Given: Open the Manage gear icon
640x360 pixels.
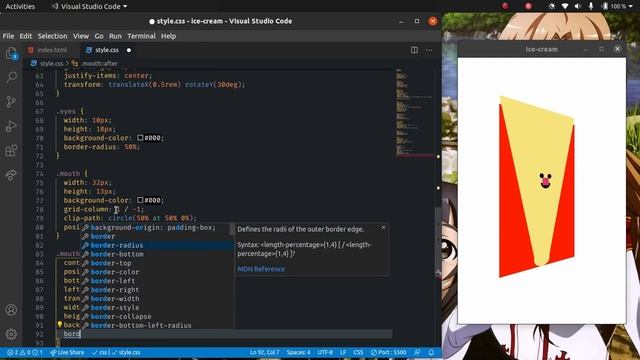Looking at the screenshot, I should tap(11, 334).
